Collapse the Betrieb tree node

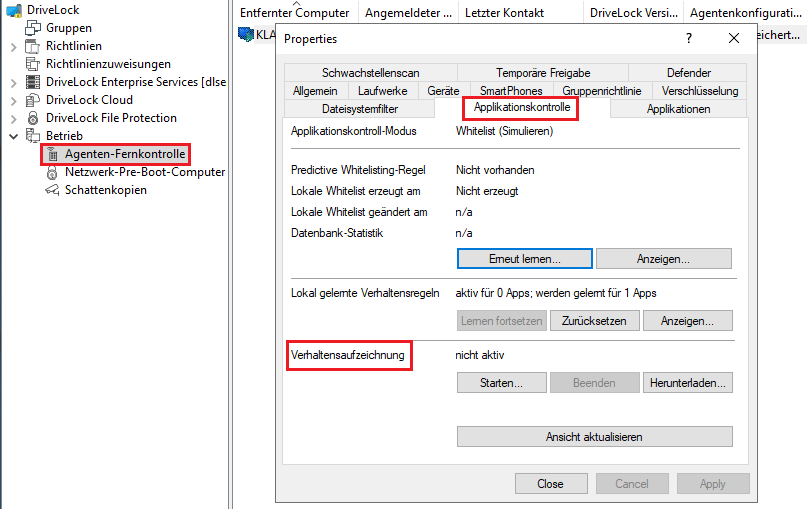point(14,136)
